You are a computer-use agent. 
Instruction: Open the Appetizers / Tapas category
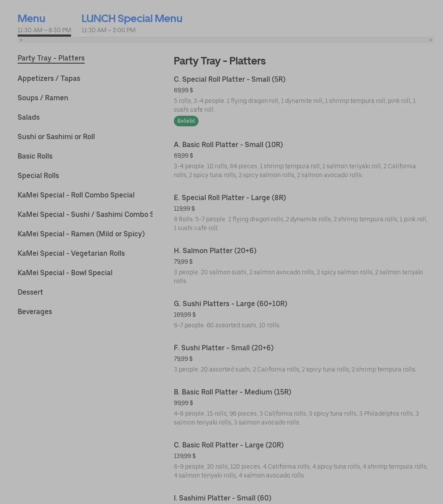coord(49,78)
